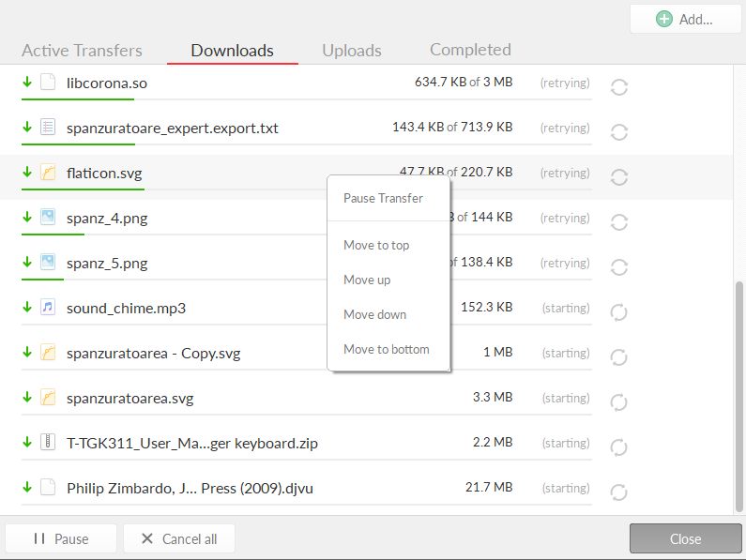Click the spinner icon for Philip Zimbardo djvu
746x560 pixels.
(619, 492)
